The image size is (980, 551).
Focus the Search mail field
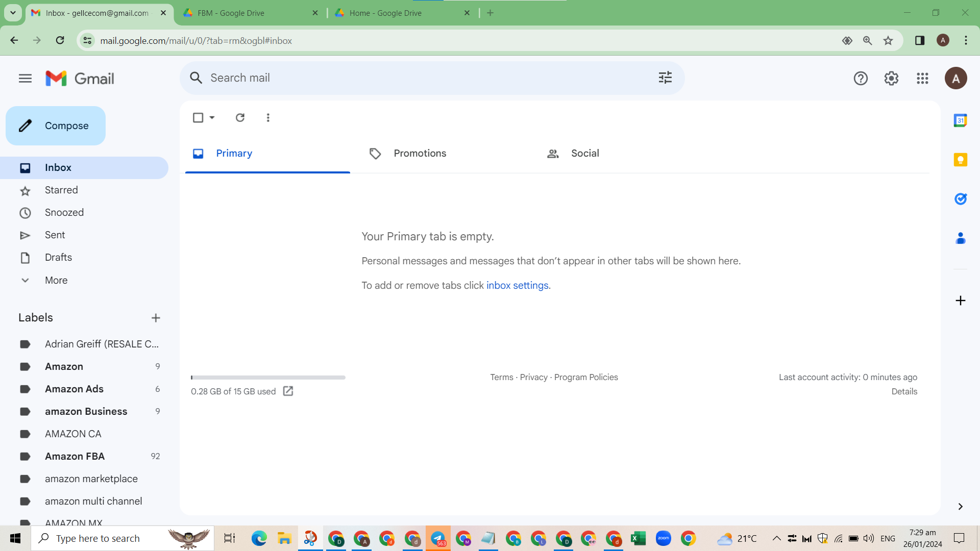click(x=431, y=78)
